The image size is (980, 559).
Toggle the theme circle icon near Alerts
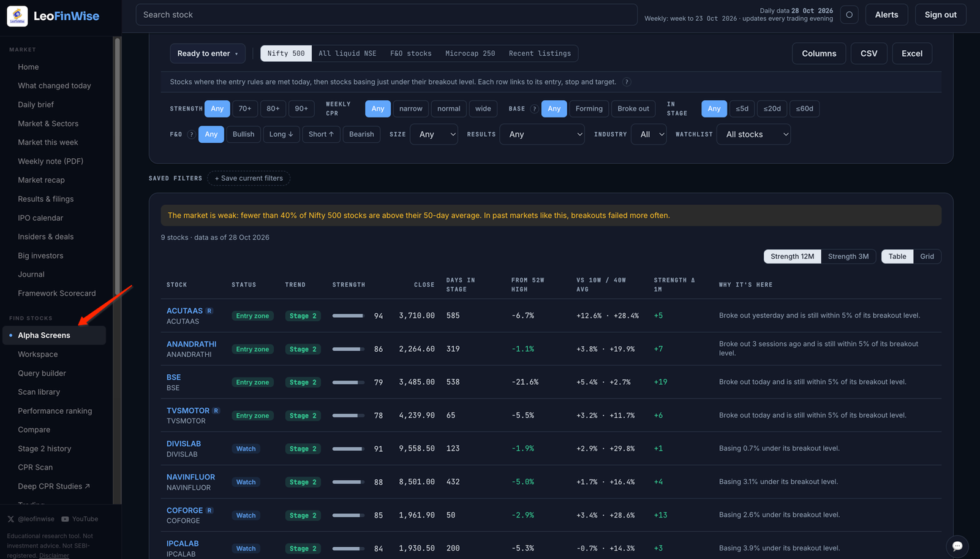click(x=849, y=15)
